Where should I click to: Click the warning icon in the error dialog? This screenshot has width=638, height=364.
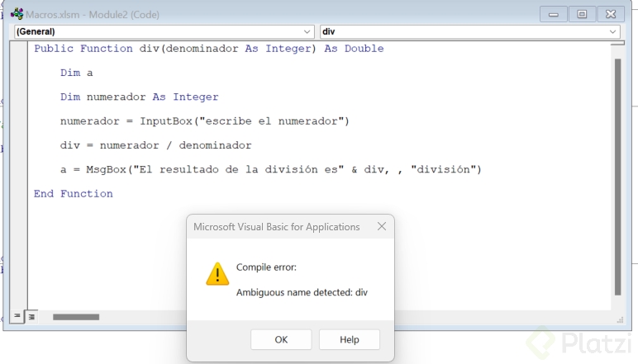coord(217,274)
